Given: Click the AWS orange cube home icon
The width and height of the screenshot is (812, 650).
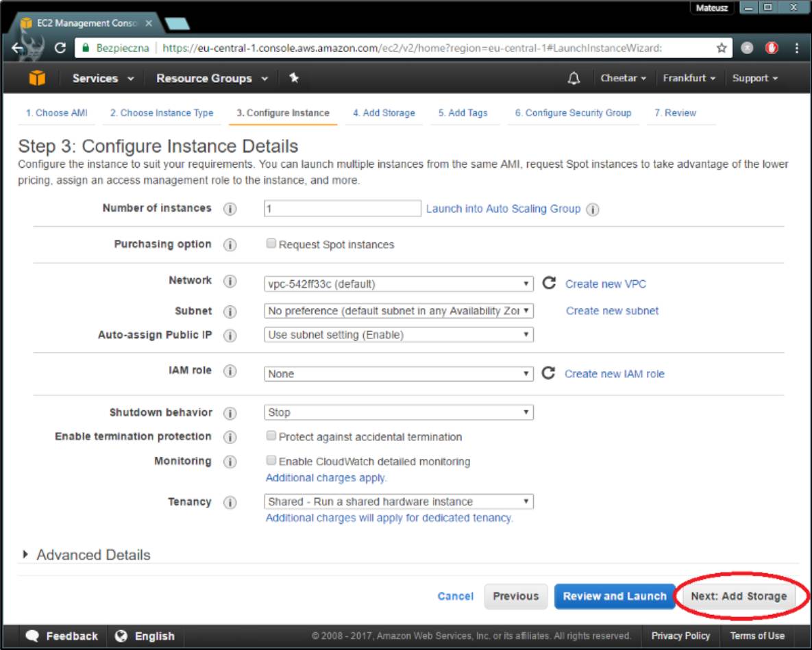Looking at the screenshot, I should pyautogui.click(x=37, y=78).
